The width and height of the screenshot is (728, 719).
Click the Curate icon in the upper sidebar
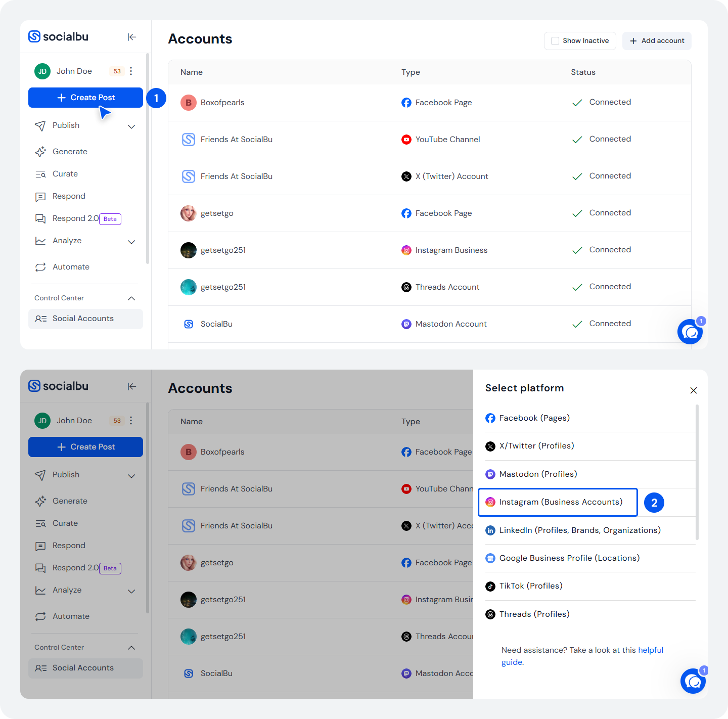point(40,174)
